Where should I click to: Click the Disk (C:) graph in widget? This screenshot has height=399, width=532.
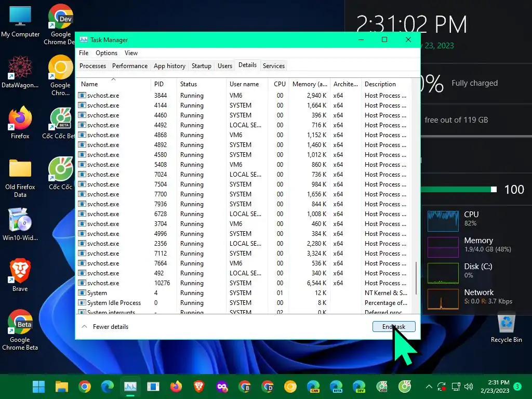click(443, 273)
